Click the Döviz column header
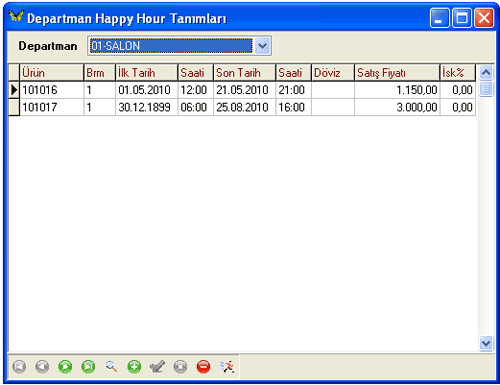500x385 pixels. pyautogui.click(x=333, y=73)
